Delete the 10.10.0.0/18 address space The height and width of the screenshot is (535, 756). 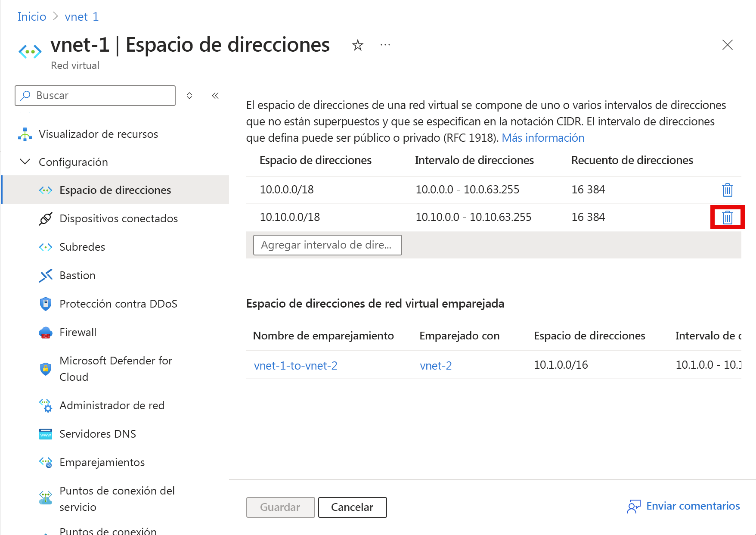tap(727, 218)
